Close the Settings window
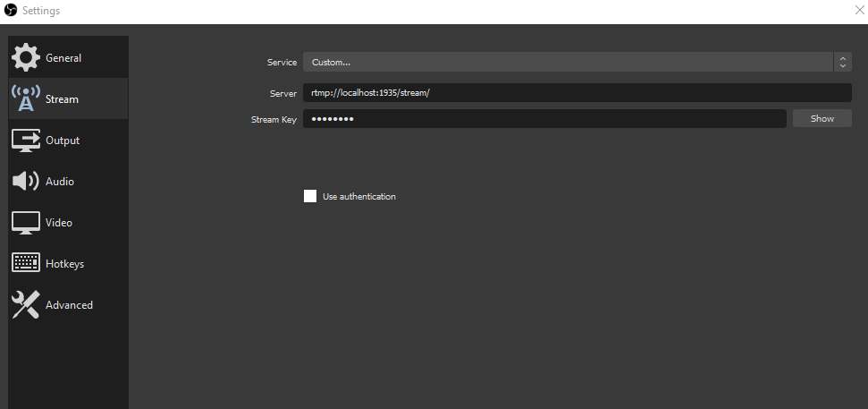The width and height of the screenshot is (868, 409). point(860,10)
